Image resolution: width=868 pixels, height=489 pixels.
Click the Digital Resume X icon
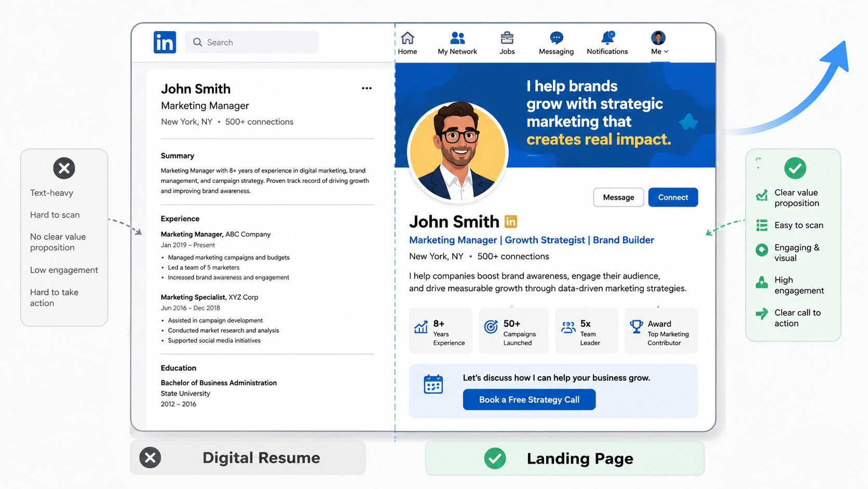pos(150,458)
